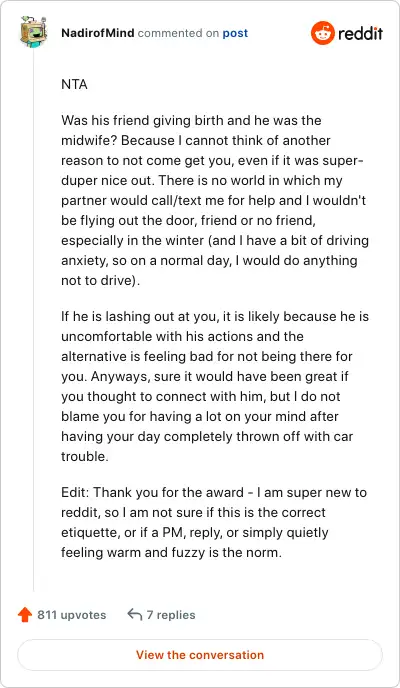This screenshot has width=400, height=688.
Task: Click the 'commented on' header text
Action: (178, 33)
